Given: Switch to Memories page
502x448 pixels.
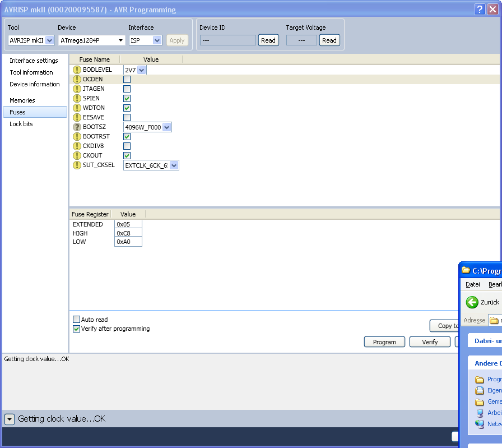Looking at the screenshot, I should point(22,100).
